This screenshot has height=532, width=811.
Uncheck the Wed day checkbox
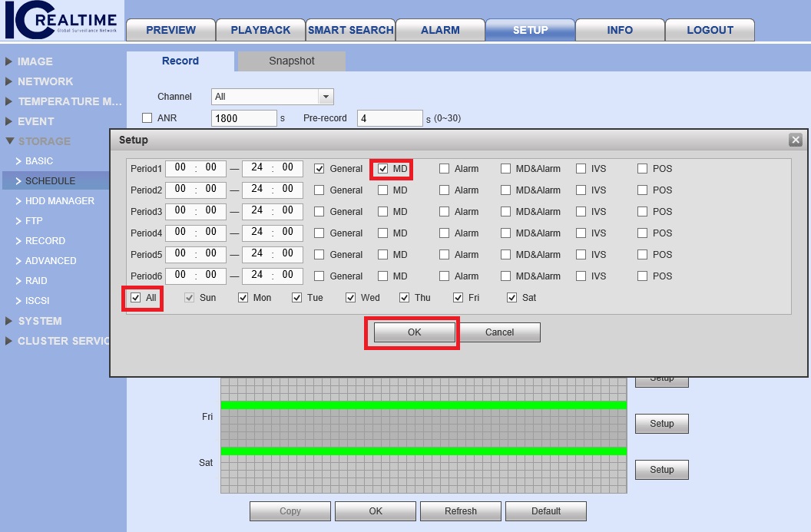(x=351, y=298)
